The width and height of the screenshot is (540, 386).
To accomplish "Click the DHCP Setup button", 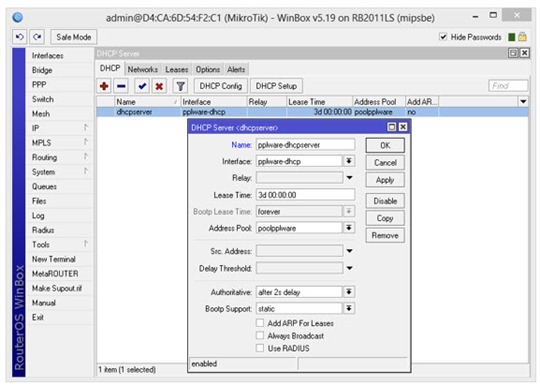I will (x=276, y=86).
